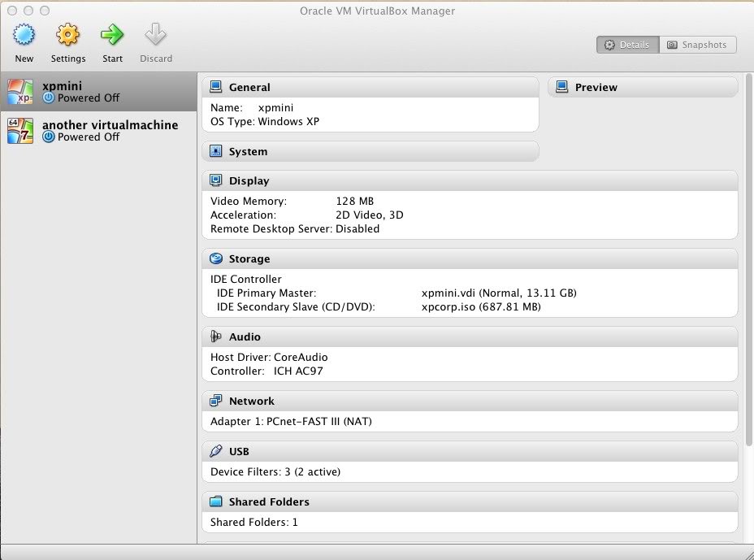
Task: Open Settings via the gear icon
Action: [x=67, y=35]
